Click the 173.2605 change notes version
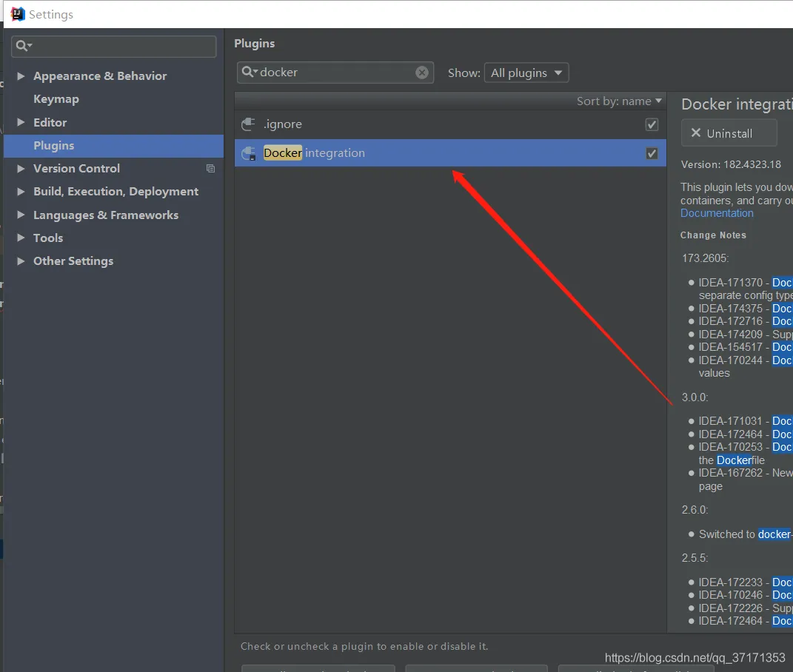The width and height of the screenshot is (793, 672). tap(705, 258)
